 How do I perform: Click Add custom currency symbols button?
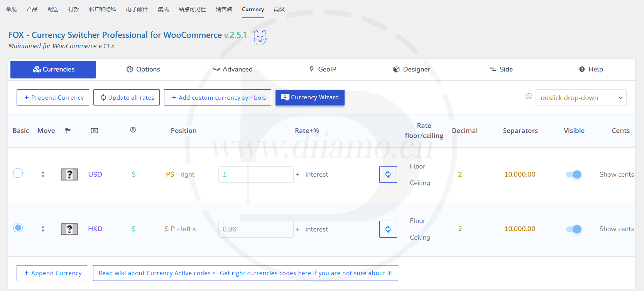[218, 97]
